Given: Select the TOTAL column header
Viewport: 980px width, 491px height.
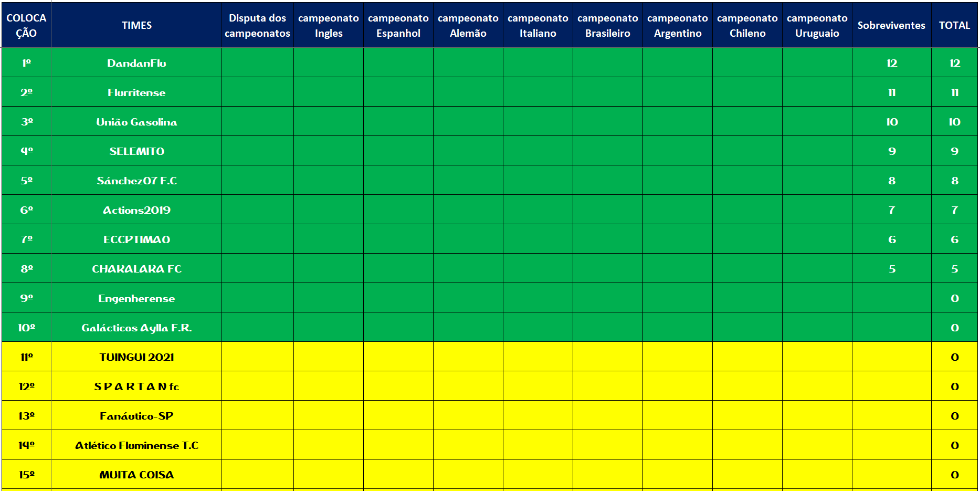Looking at the screenshot, I should (x=954, y=25).
